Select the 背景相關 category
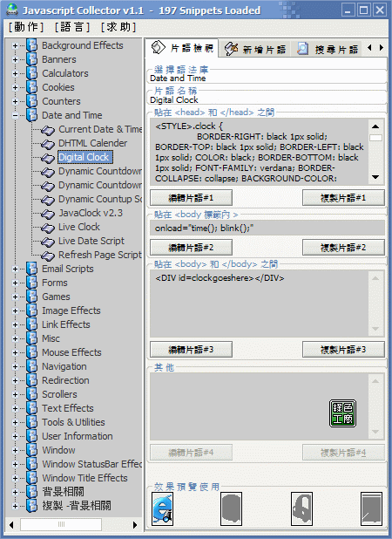The width and height of the screenshot is (392, 539). point(63,492)
